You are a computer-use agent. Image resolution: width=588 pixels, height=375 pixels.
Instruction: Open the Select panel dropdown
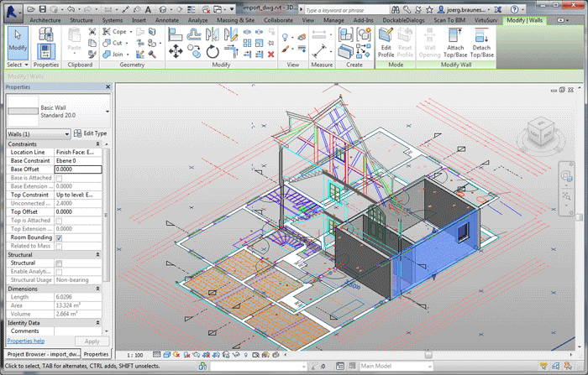18,65
